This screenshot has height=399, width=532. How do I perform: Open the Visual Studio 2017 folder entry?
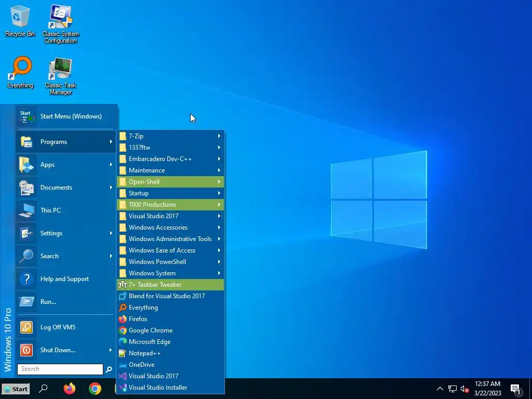point(170,216)
